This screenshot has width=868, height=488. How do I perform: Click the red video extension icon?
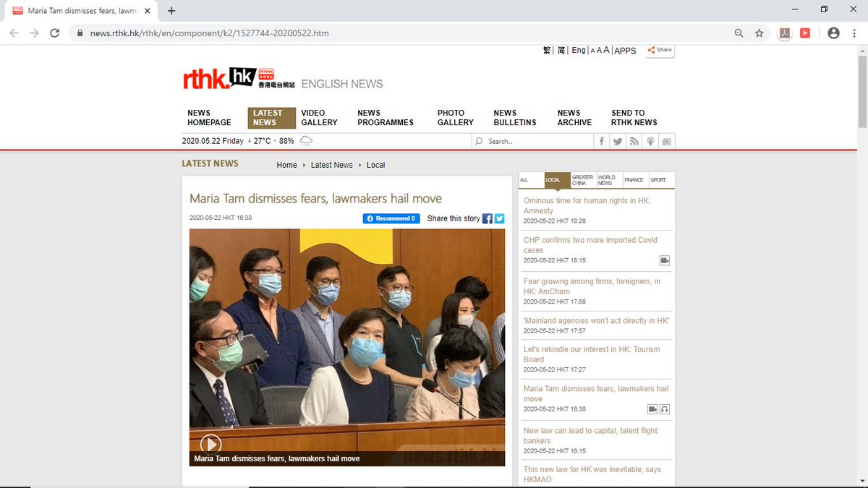[805, 33]
